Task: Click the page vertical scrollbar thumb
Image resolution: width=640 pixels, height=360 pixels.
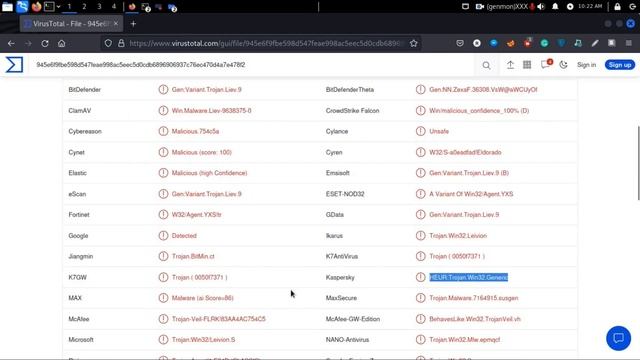Action: (x=638, y=163)
